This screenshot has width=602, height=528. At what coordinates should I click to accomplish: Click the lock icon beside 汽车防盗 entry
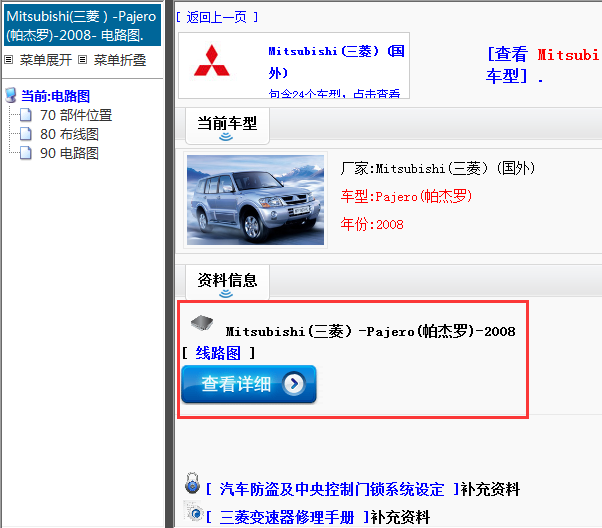(193, 485)
